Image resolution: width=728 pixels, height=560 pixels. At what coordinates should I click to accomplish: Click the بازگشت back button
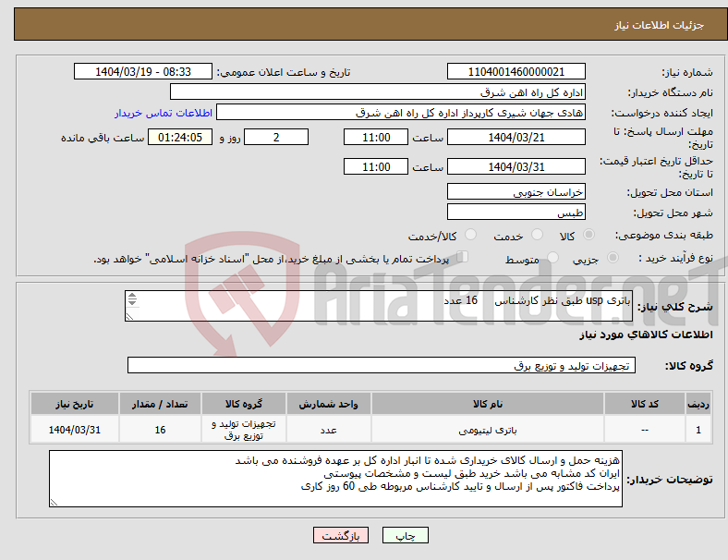[x=341, y=535]
